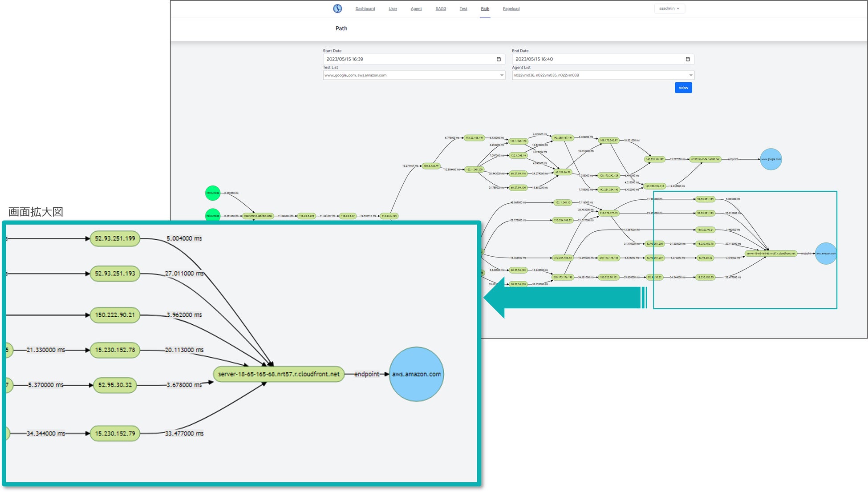Click the 210.254.188.18 node
This screenshot has width=868, height=492.
point(563,258)
